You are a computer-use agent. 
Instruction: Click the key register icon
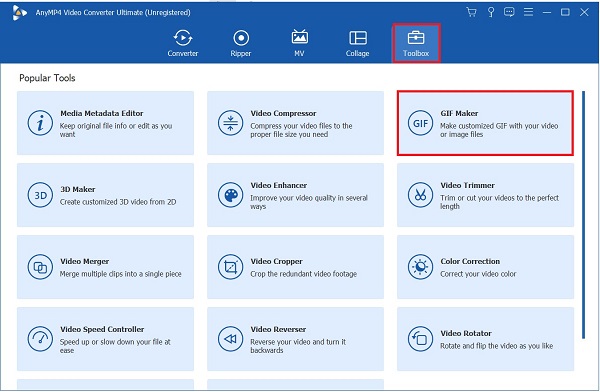tap(491, 12)
